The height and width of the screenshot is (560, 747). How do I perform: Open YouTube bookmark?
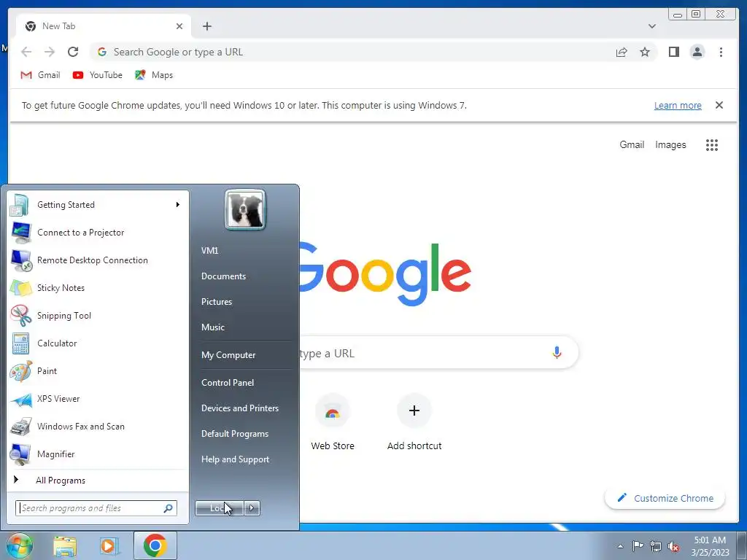click(98, 75)
